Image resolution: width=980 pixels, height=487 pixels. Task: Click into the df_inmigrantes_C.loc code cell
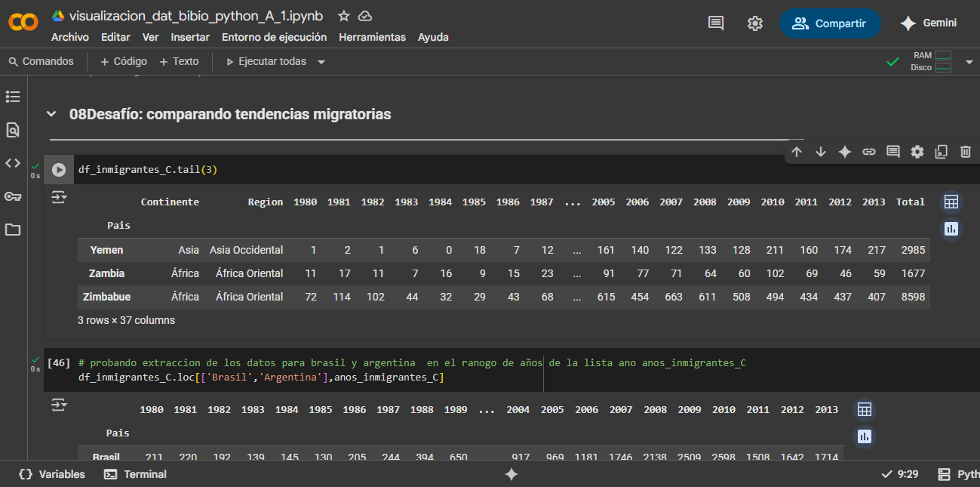[513, 370]
